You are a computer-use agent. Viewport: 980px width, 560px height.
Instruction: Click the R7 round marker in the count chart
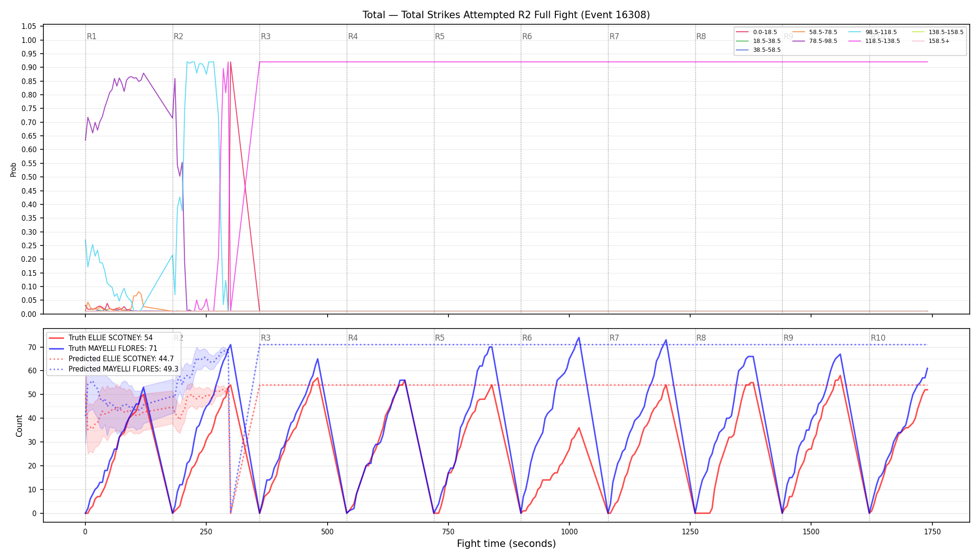614,338
